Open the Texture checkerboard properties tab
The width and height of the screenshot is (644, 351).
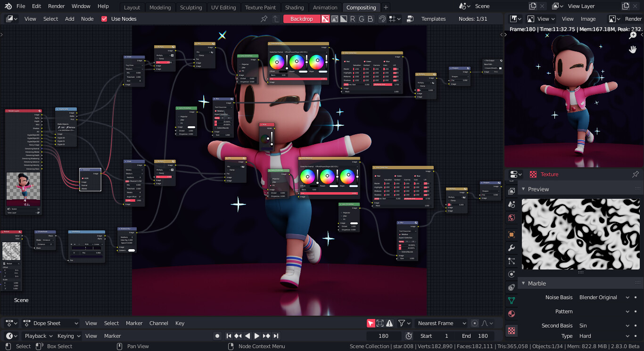pos(512,331)
